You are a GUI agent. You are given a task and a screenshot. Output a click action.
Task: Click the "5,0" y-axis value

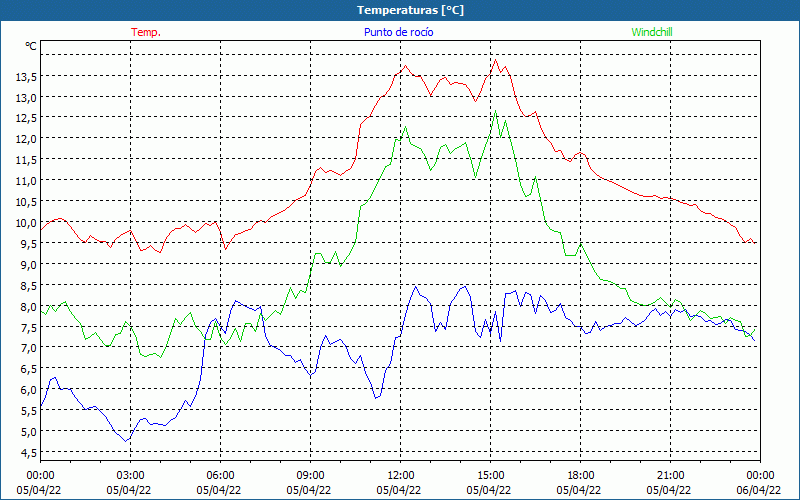[29, 432]
